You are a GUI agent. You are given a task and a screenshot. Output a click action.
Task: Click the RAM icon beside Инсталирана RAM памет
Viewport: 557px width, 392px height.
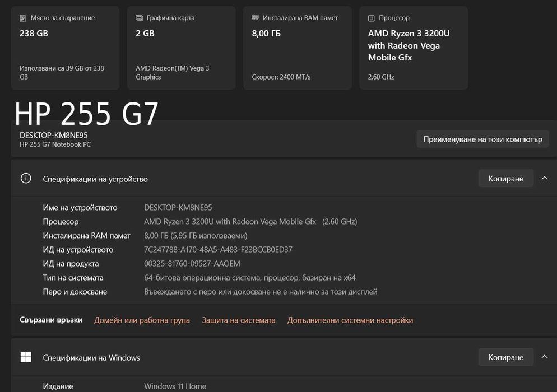[255, 17]
